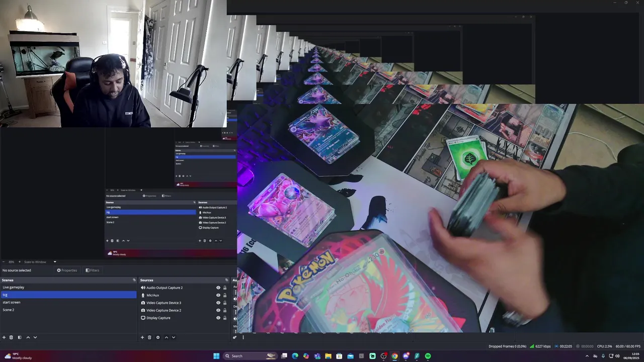Hide Video Capture Device 3 source
Screen dimensions: 644x362
(218, 303)
